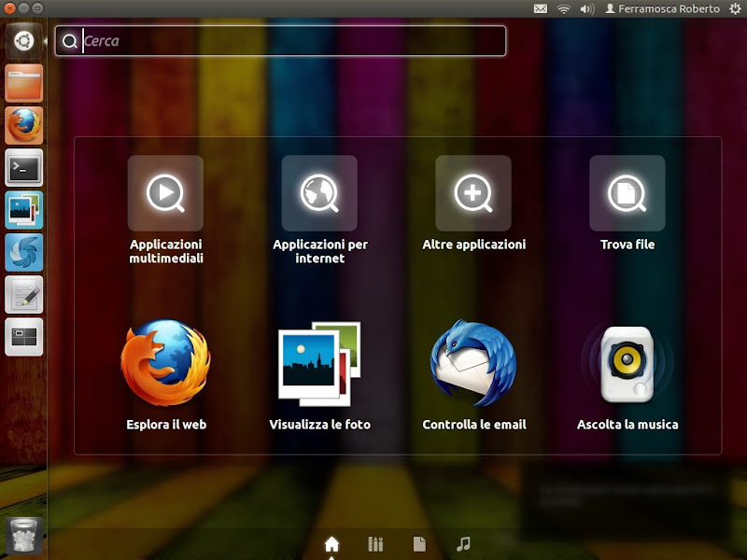The width and height of the screenshot is (747, 560).
Task: Open the system gear session menu
Action: click(x=735, y=8)
